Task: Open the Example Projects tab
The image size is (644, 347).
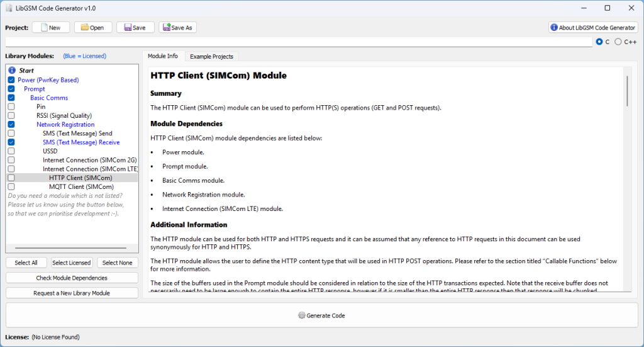Action: [211, 56]
